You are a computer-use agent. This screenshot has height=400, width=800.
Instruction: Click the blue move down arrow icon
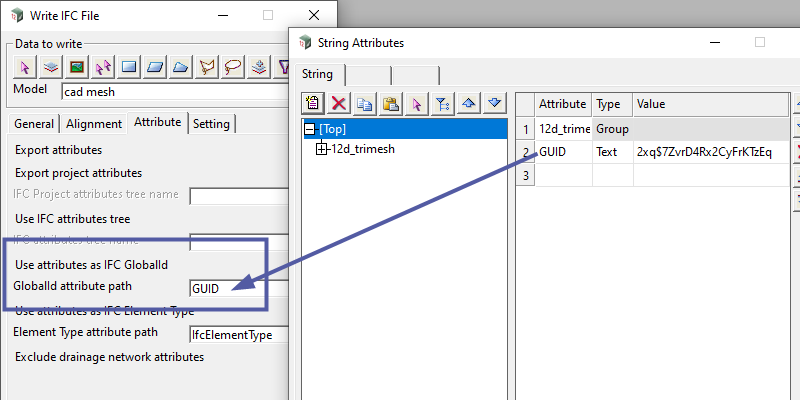[494, 104]
